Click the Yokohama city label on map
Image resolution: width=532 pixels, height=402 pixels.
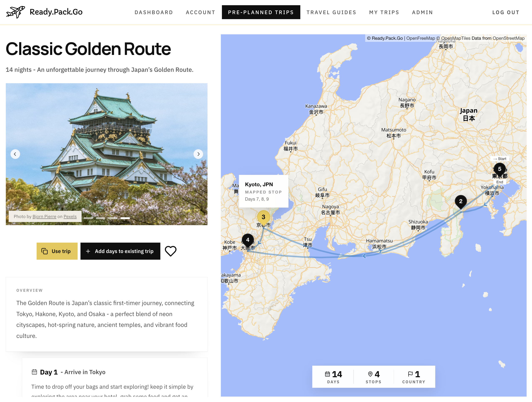[492, 190]
